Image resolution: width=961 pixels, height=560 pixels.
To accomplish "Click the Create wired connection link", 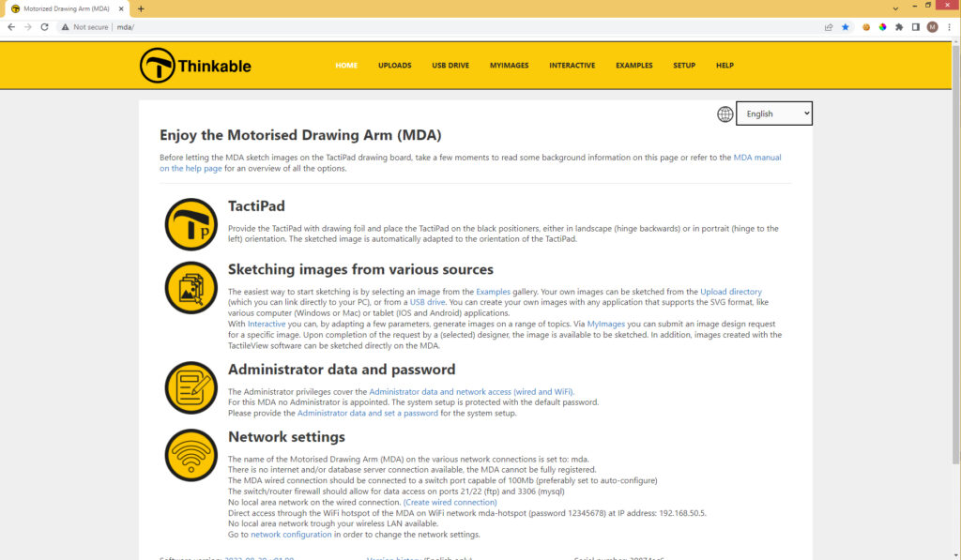I will point(450,503).
